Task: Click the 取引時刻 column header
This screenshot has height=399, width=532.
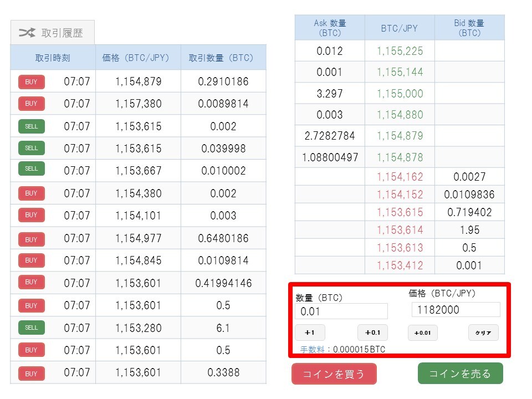Action: (x=53, y=58)
